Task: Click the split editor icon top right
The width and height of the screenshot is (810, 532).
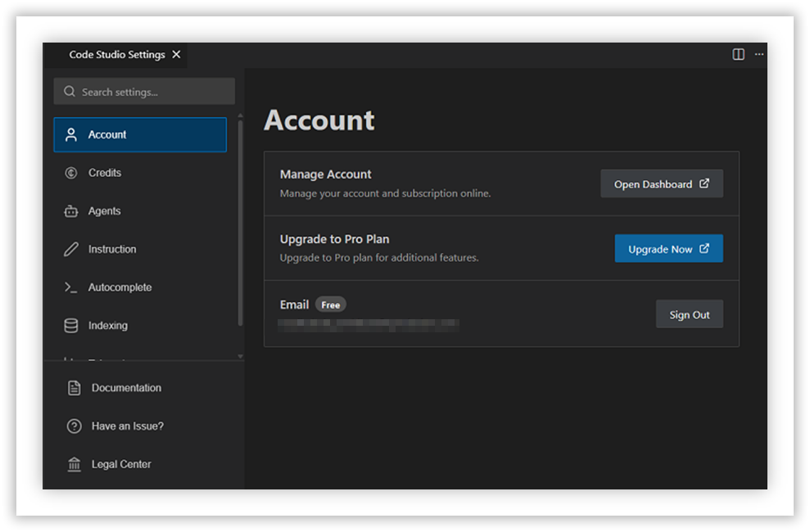Action: tap(738, 54)
